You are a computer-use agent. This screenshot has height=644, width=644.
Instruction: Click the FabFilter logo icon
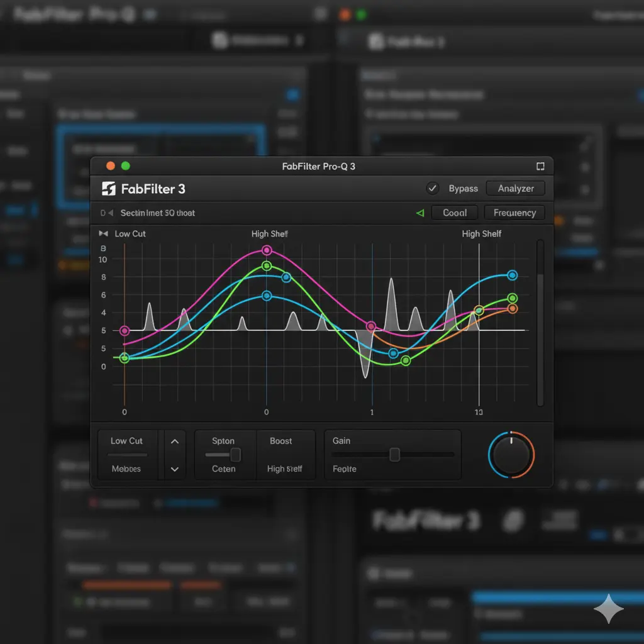click(x=109, y=189)
